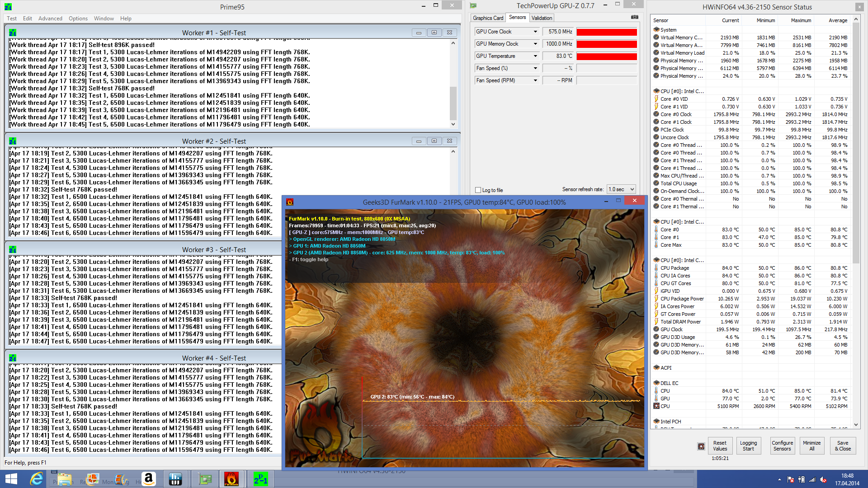This screenshot has width=868, height=488.
Task: Open the Windows Start button
Action: [x=11, y=479]
